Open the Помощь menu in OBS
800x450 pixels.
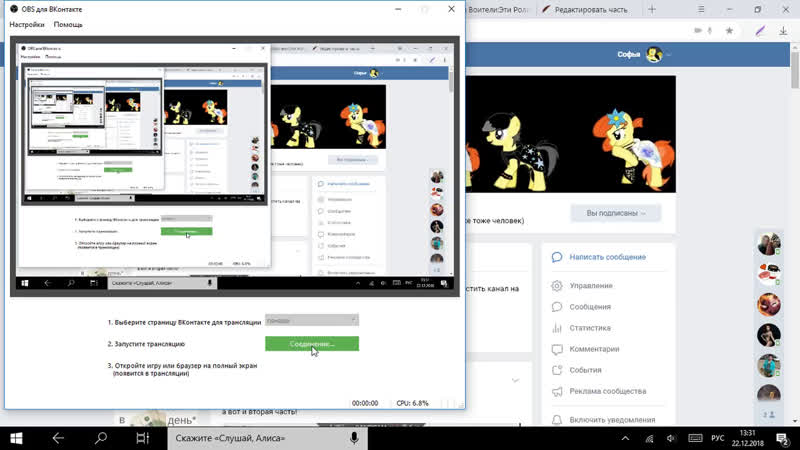coord(68,24)
